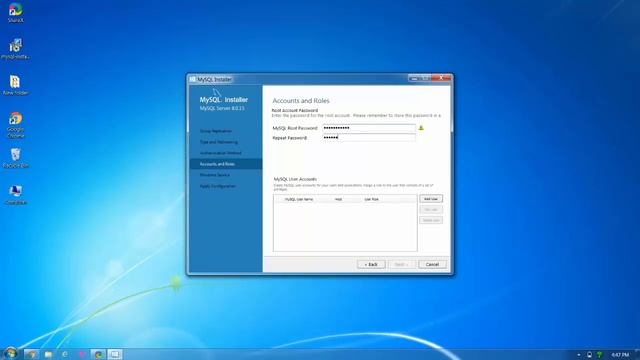Minimize the MySQL Installer window
This screenshot has height=360, width=640.
pos(414,78)
